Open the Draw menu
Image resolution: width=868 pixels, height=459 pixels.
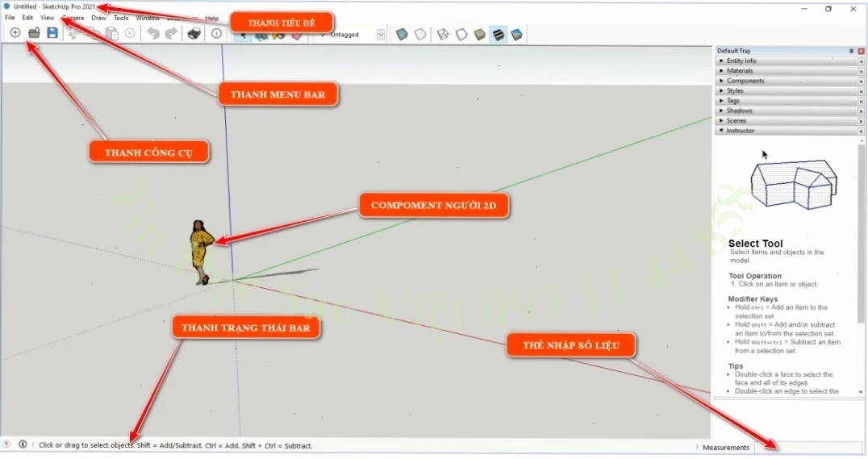pos(98,19)
